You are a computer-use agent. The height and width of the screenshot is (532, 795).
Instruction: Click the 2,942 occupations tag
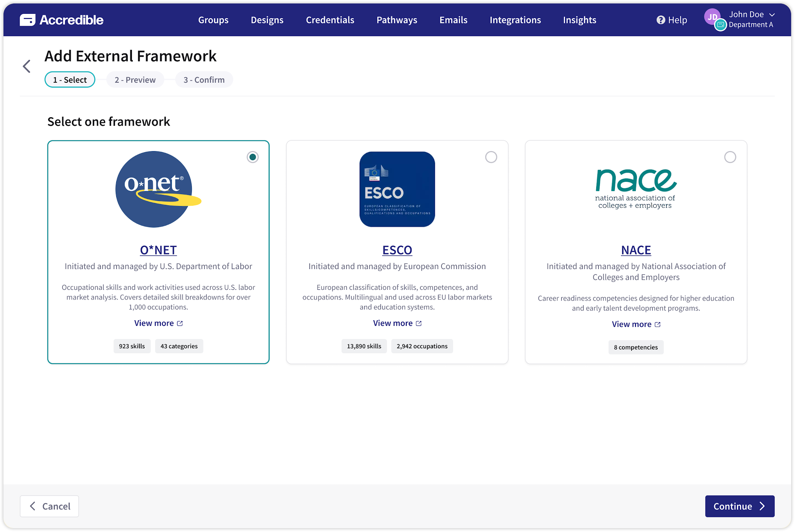(x=422, y=346)
